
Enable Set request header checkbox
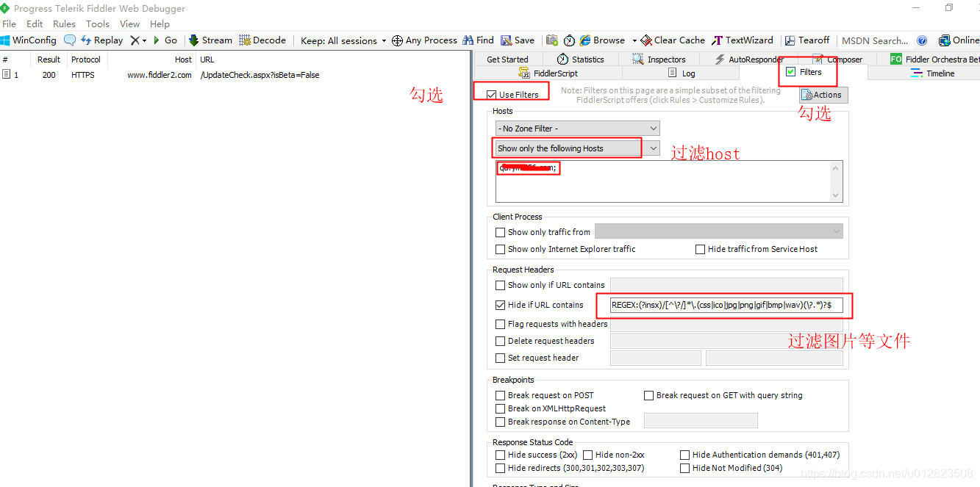(x=501, y=358)
